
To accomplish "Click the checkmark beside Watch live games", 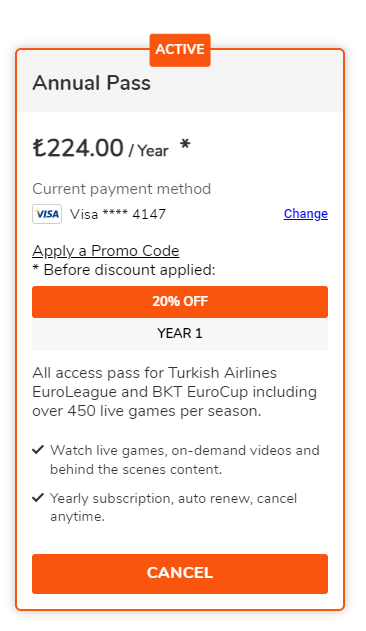I will pos(38,450).
